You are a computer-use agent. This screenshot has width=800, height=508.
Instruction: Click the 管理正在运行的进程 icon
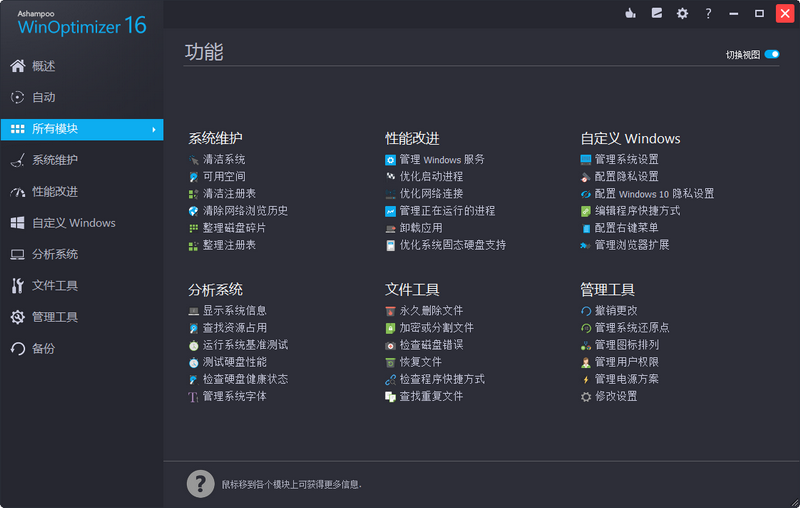click(x=390, y=211)
